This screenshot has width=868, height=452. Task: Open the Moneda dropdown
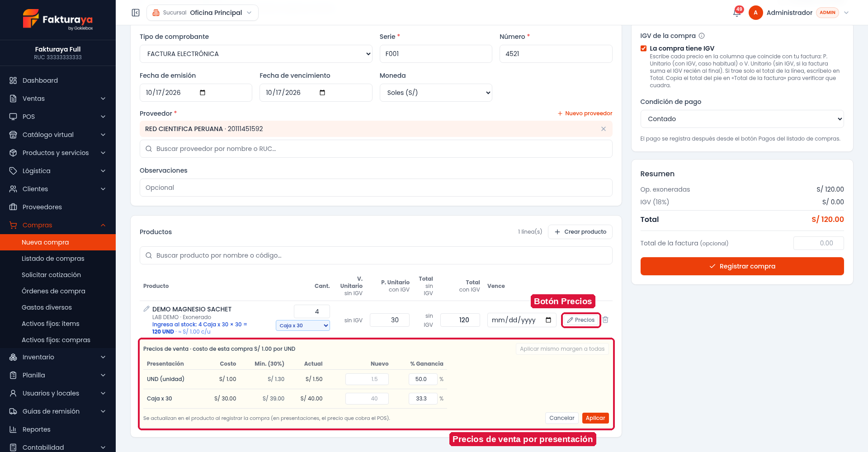[436, 93]
